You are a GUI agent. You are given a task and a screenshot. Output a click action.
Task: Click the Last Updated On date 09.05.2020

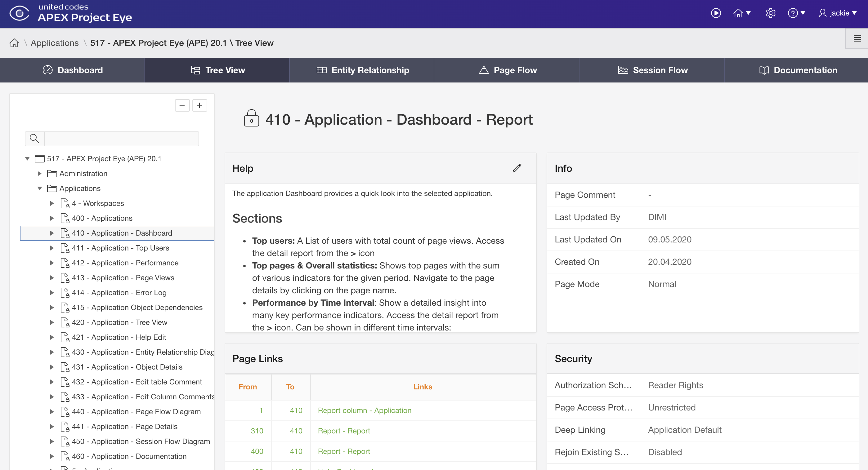[669, 239]
